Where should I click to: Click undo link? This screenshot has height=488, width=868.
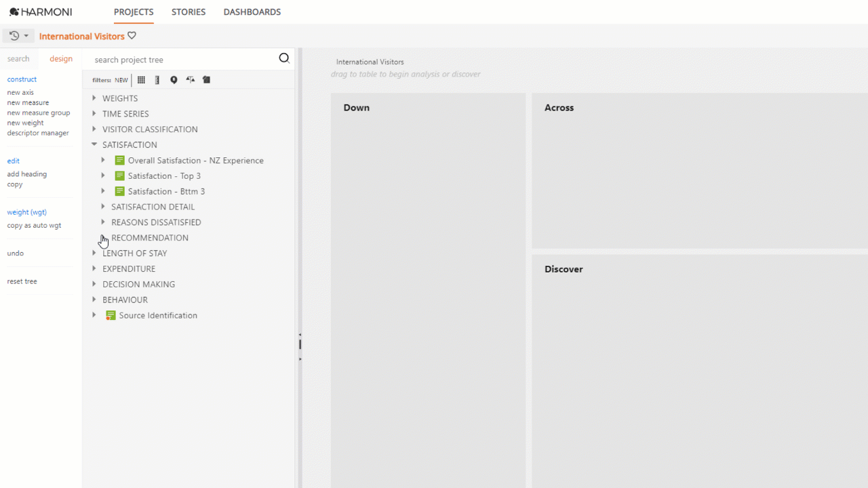coord(16,253)
